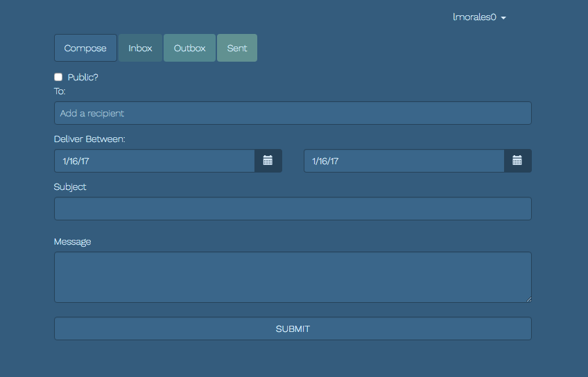Click inside the Message text area

pos(293,277)
